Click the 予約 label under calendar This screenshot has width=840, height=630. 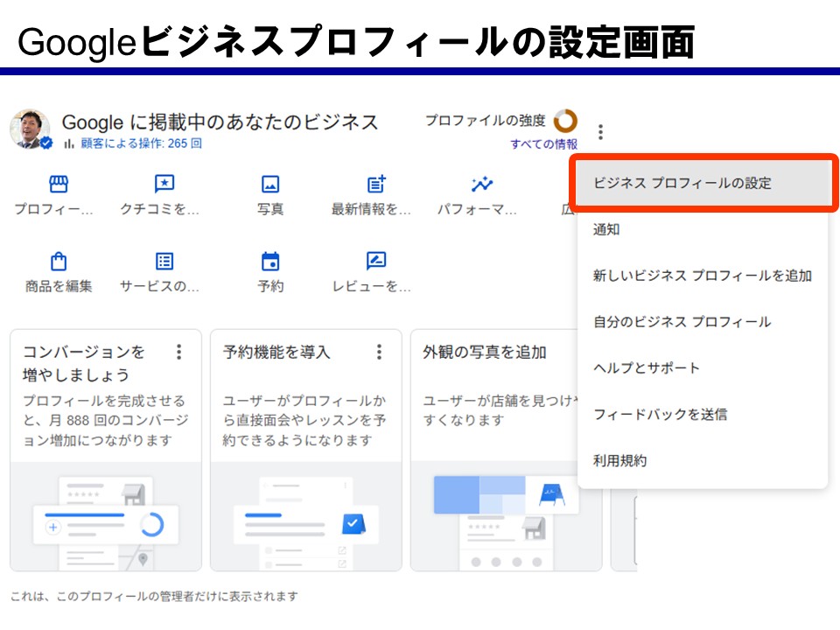[270, 286]
